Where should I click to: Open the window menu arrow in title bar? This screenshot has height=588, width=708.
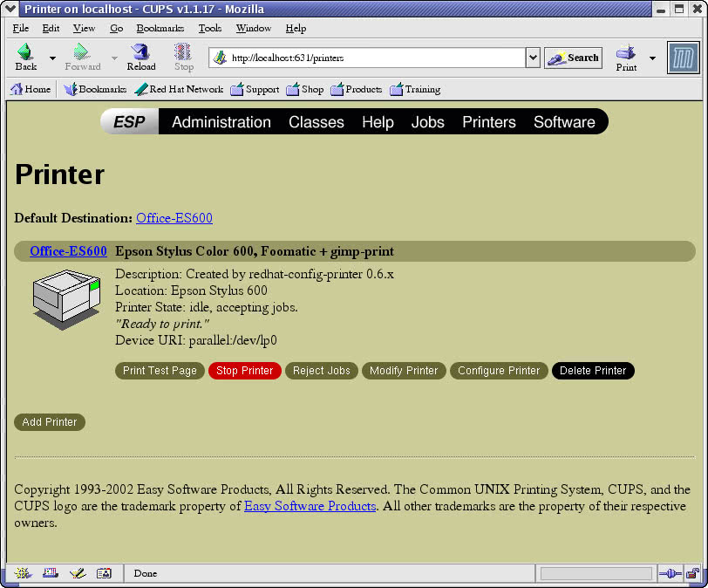(x=10, y=9)
